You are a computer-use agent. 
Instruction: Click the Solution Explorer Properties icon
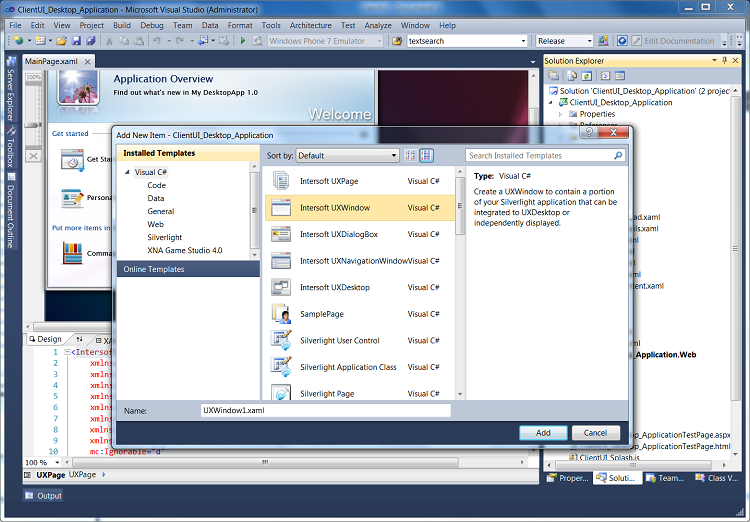pos(554,76)
